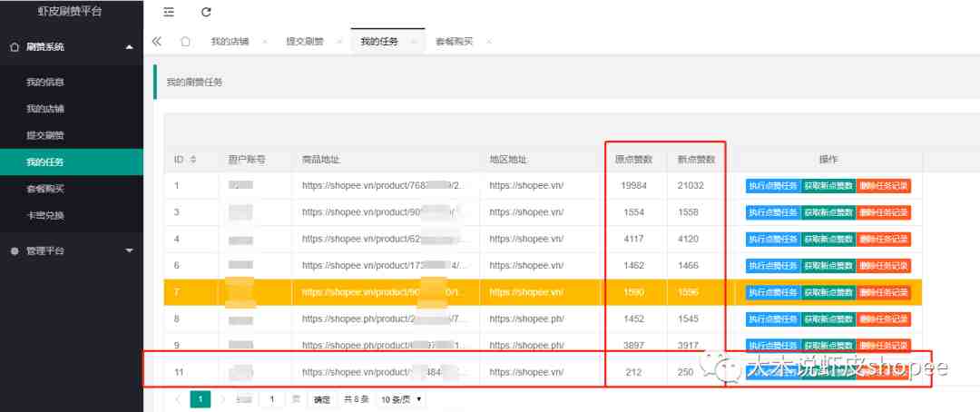Image resolution: width=980 pixels, height=412 pixels.
Task: Click 获取新点赞数 for task ID 4
Action: click(x=828, y=240)
